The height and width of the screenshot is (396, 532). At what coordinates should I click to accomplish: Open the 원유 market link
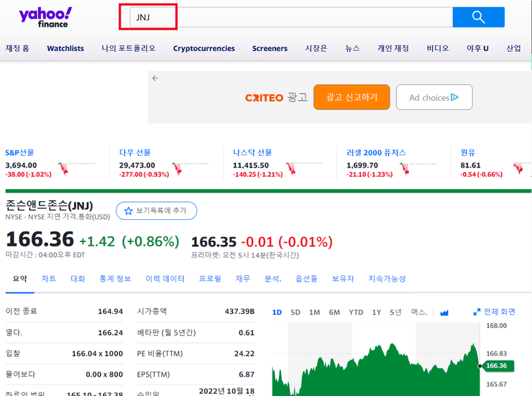tap(468, 152)
